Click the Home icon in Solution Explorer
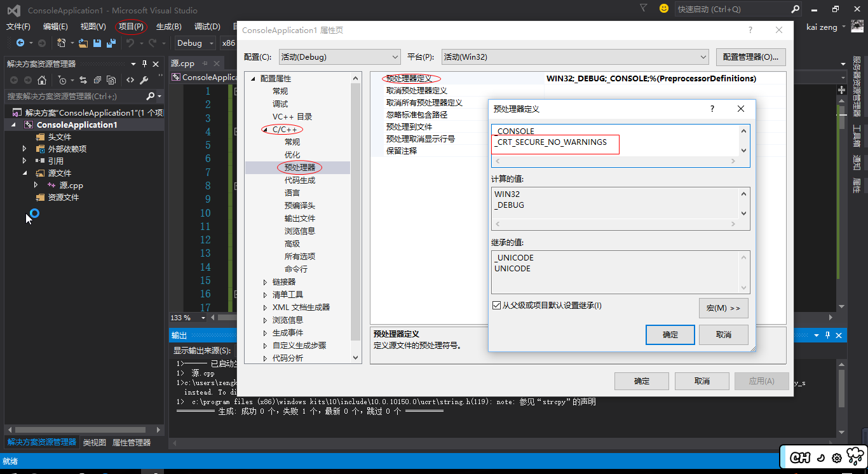Viewport: 868px width, 474px height. pos(42,80)
